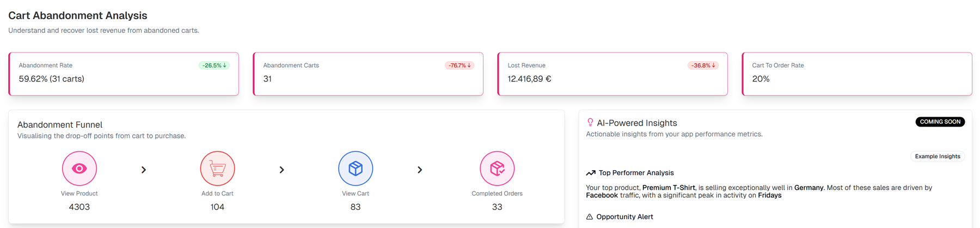
Task: Click the Example Insights button
Action: click(x=937, y=157)
